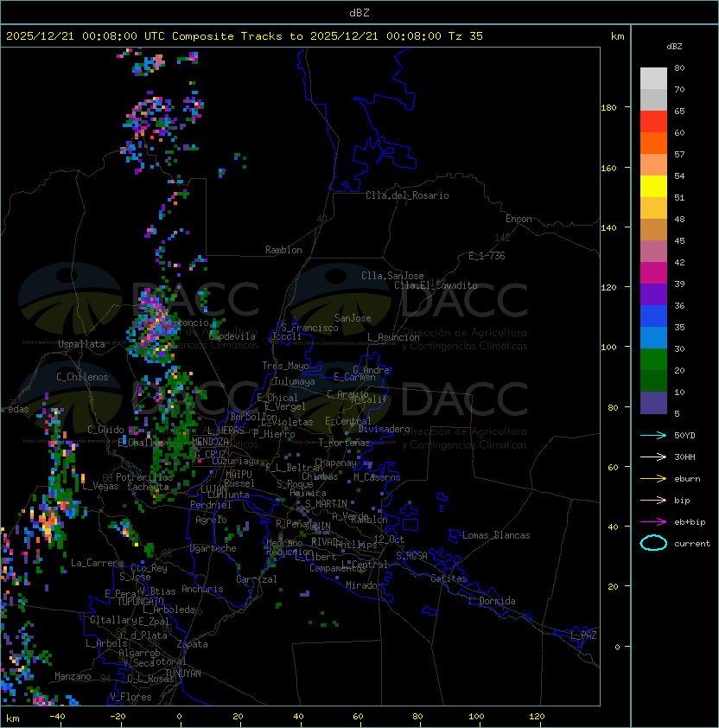Click the S_MARTIN place label

point(326,504)
